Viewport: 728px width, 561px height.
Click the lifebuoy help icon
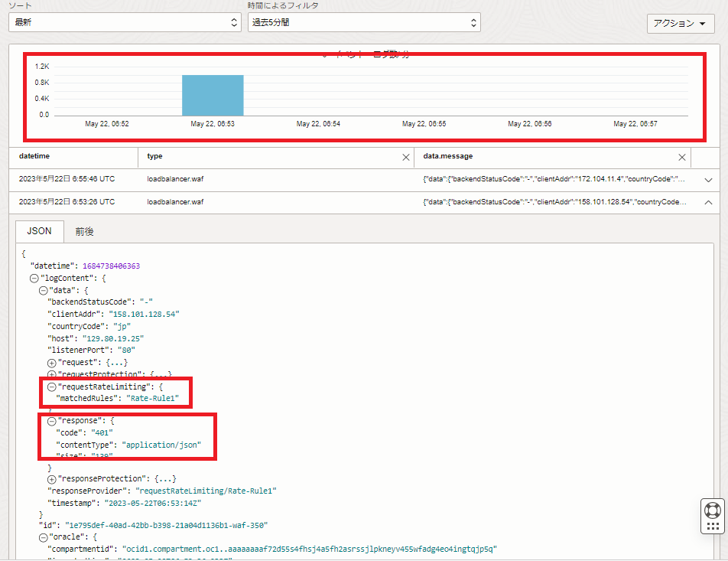pos(712,510)
